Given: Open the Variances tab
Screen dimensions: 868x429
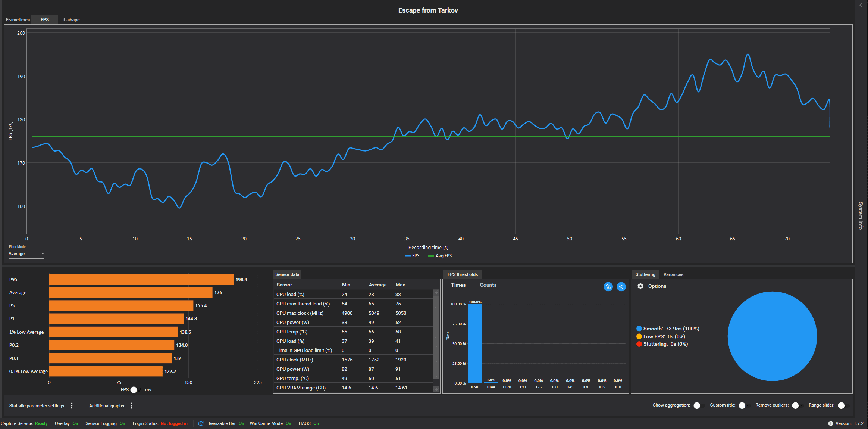Looking at the screenshot, I should (673, 274).
